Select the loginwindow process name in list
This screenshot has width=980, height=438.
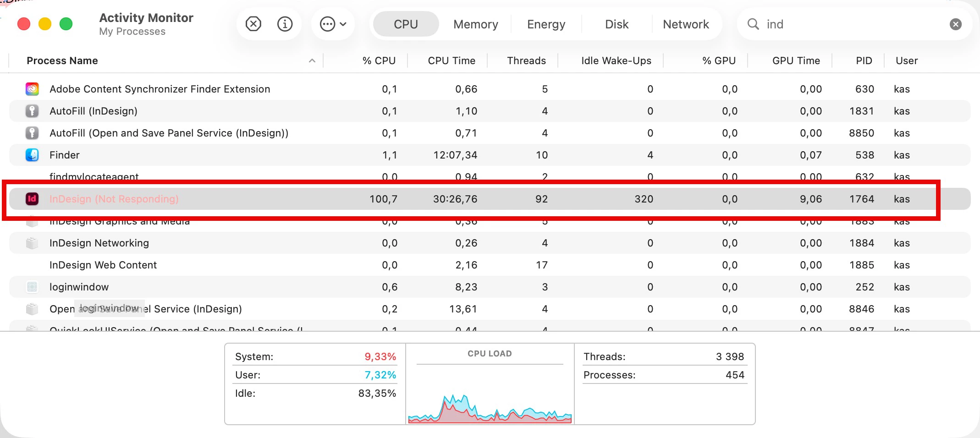coord(79,287)
